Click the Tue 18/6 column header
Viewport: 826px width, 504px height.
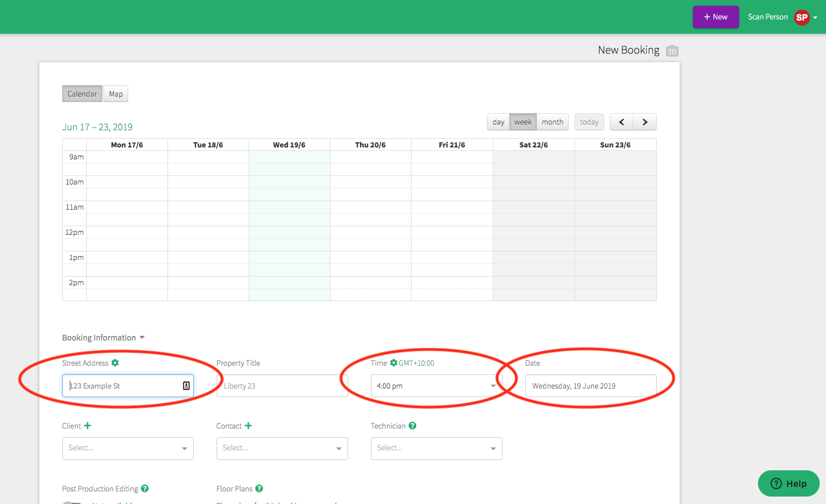208,145
